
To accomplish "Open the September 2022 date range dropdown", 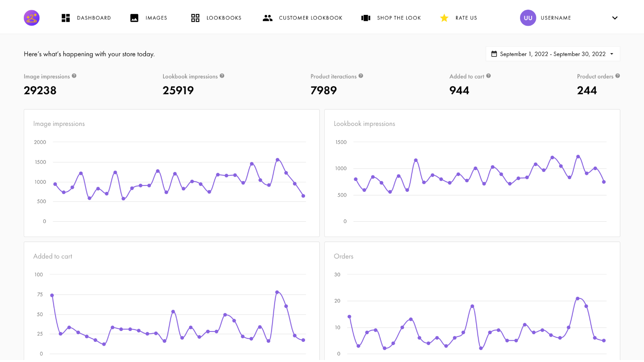I will [x=553, y=54].
